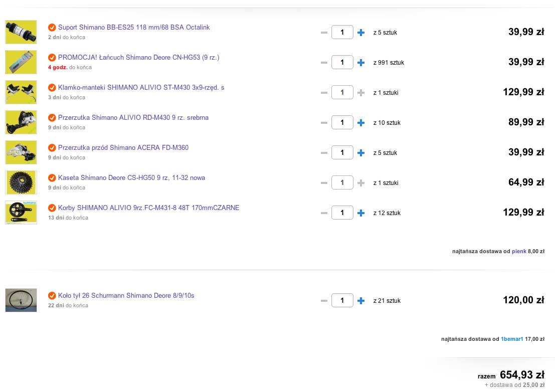Visit seller pienk profile link
This screenshot has width=555, height=392.
[x=519, y=251]
